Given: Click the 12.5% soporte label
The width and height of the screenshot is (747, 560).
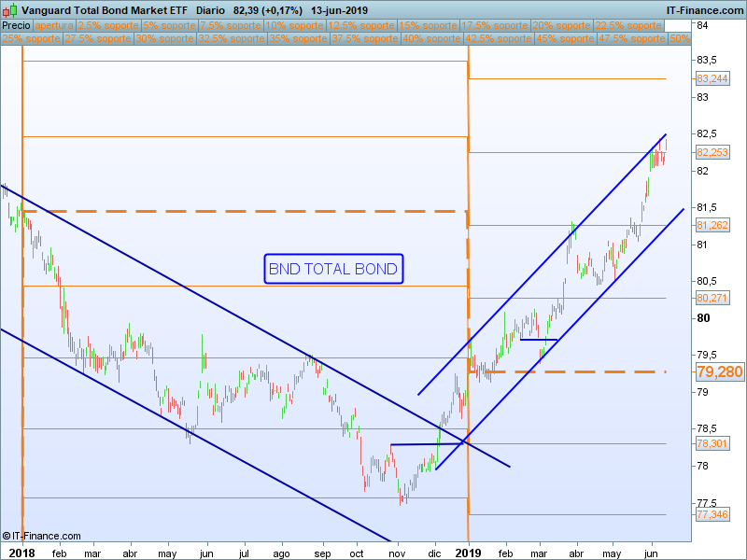Looking at the screenshot, I should (x=361, y=26).
